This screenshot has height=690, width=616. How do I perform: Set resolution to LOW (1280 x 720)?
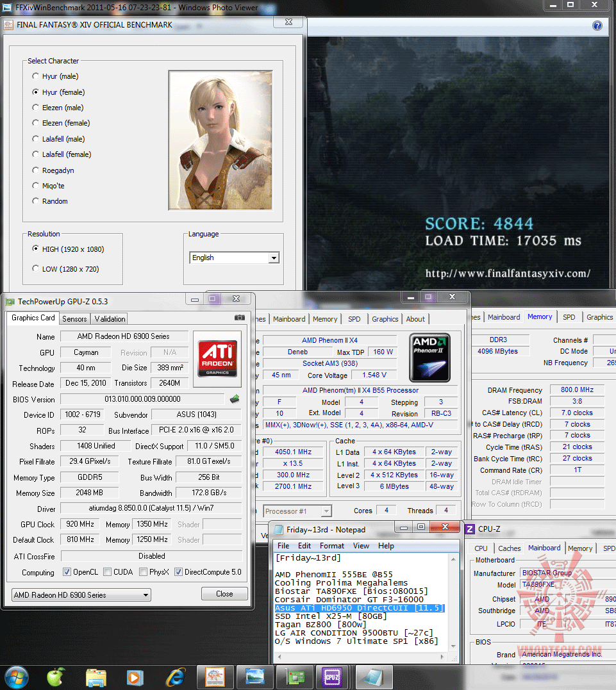tap(65, 269)
